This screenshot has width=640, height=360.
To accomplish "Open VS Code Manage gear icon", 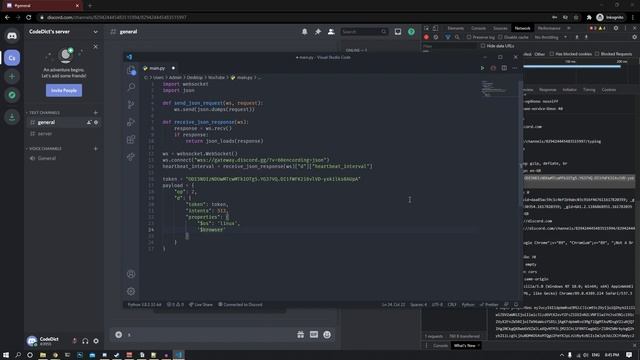I will [x=131, y=291].
